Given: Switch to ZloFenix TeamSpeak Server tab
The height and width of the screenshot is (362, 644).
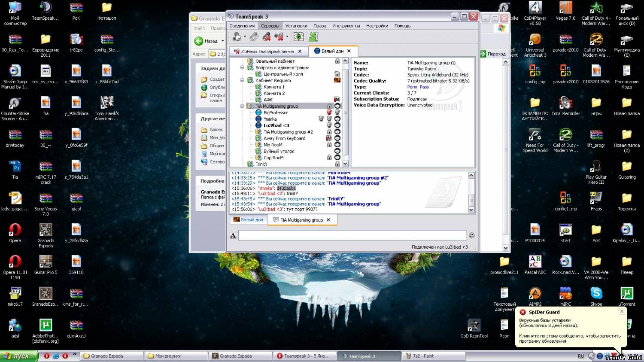Looking at the screenshot, I should (267, 52).
